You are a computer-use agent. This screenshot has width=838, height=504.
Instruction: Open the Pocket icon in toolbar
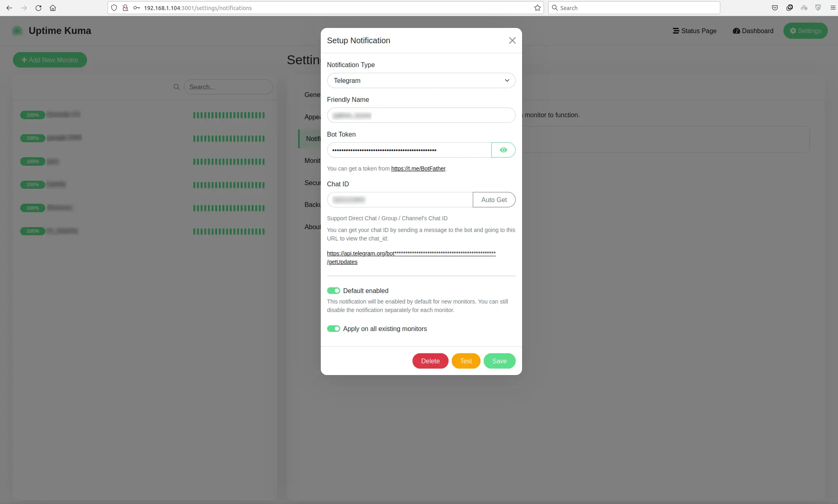tap(775, 8)
